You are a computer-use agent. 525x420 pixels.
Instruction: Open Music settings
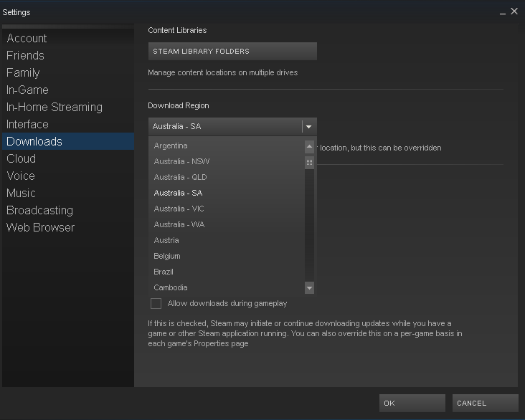[68, 193]
